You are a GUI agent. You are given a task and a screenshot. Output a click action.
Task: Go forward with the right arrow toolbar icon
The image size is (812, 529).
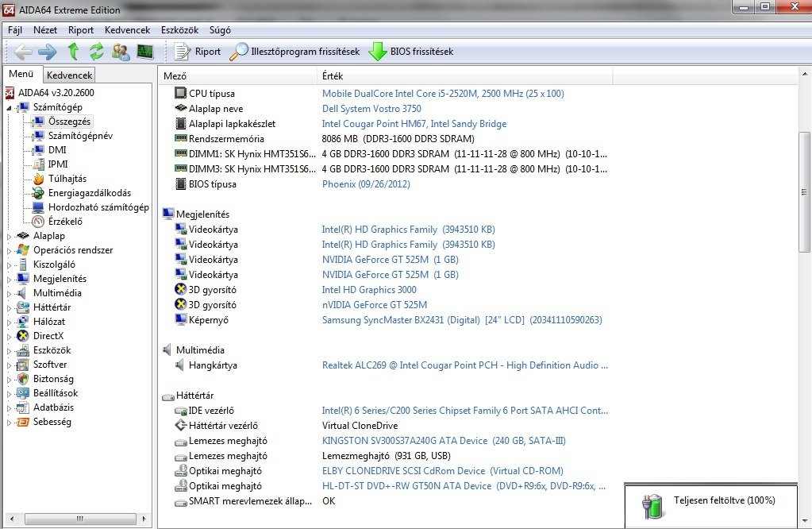point(48,52)
